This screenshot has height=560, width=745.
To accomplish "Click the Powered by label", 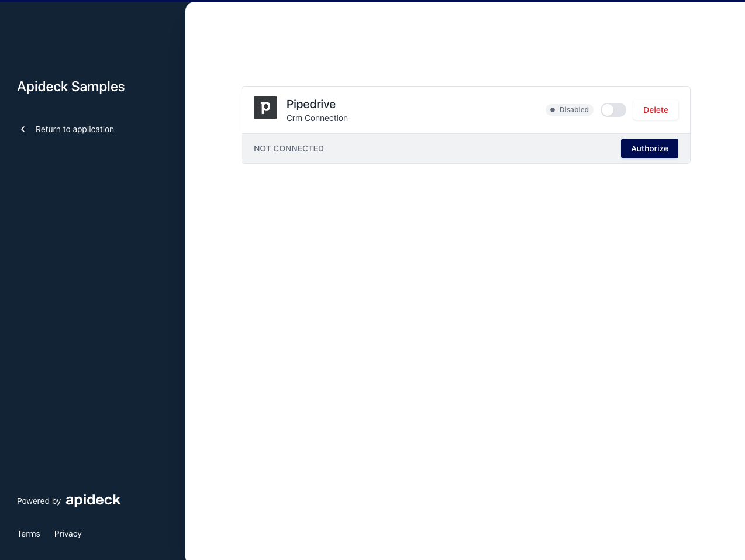I will click(x=39, y=501).
